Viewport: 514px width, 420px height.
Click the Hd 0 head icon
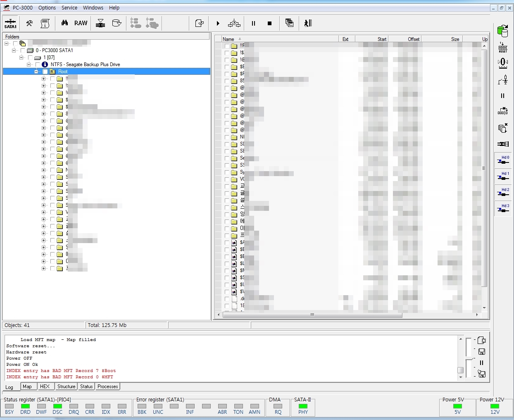pos(503,160)
